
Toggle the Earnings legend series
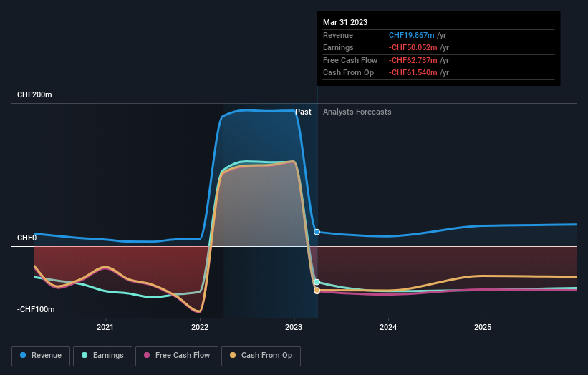point(102,356)
